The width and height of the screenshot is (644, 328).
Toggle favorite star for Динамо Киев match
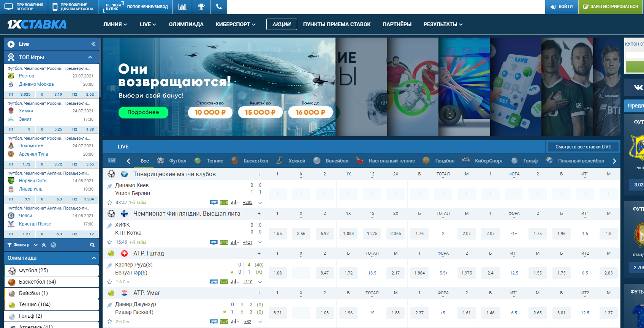[x=110, y=203]
